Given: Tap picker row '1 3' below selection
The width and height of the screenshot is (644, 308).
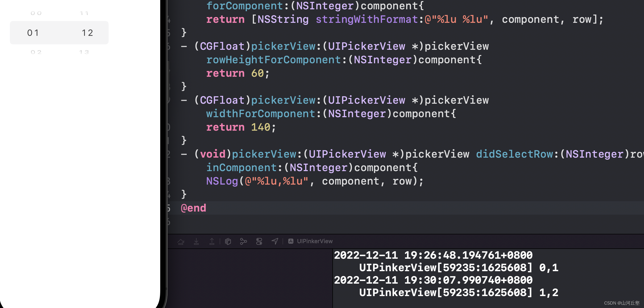Looking at the screenshot, I should pyautogui.click(x=84, y=52).
